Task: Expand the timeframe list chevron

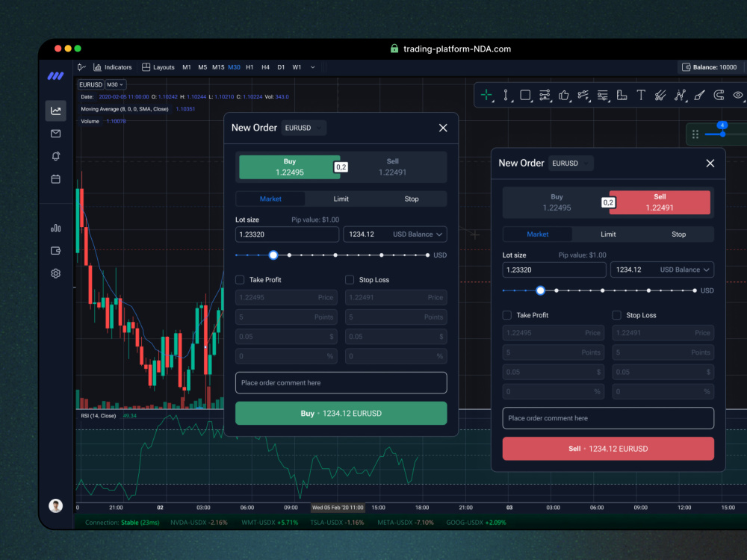Action: [x=313, y=67]
